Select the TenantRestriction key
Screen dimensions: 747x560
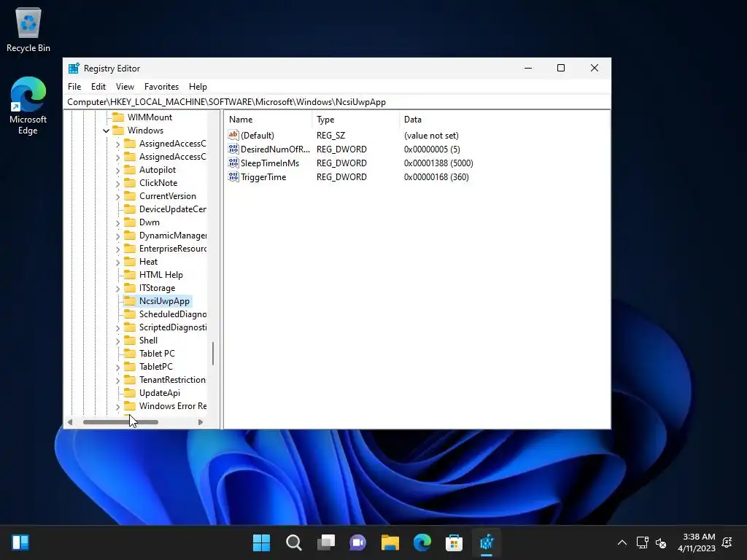[x=172, y=379]
